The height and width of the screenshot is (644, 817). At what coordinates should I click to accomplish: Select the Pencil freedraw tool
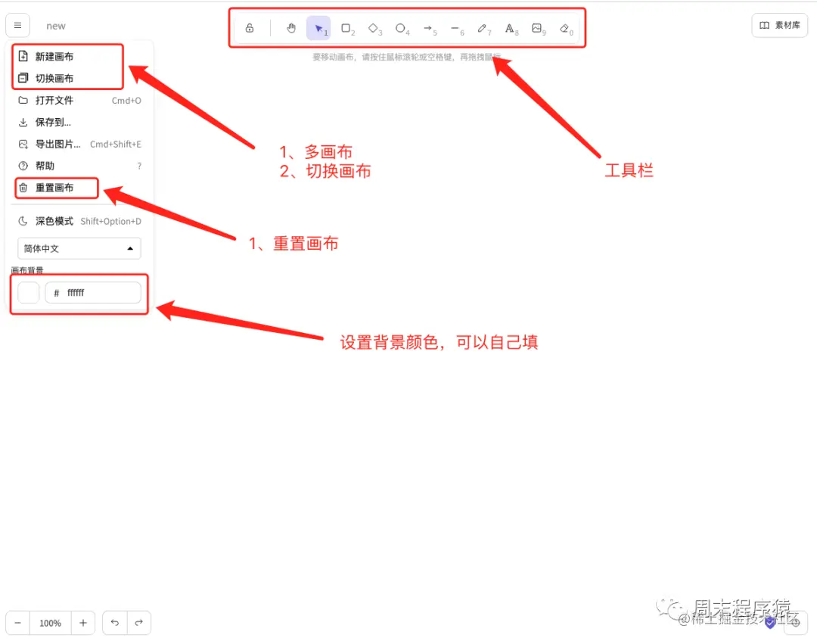483,28
